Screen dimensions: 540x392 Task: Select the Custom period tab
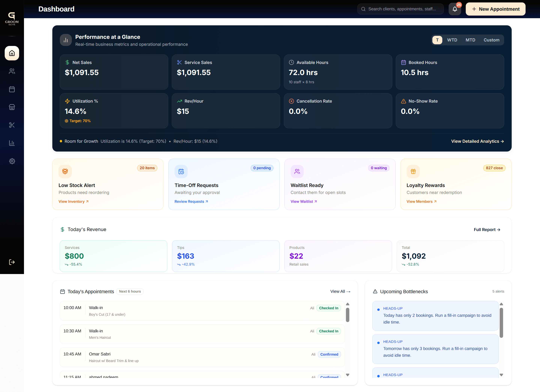pos(491,40)
